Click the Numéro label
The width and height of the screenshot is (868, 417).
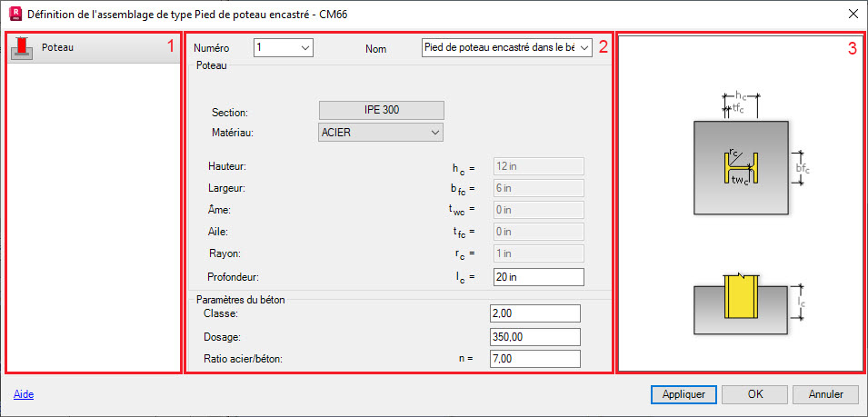(211, 48)
